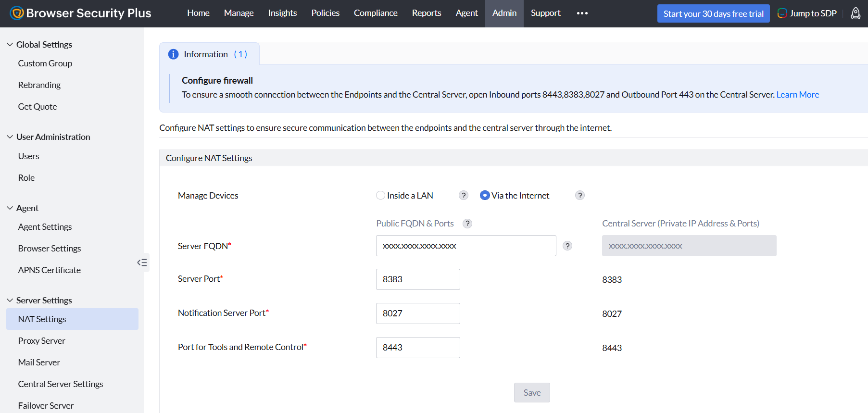Click the blue Information icon

pyautogui.click(x=173, y=54)
